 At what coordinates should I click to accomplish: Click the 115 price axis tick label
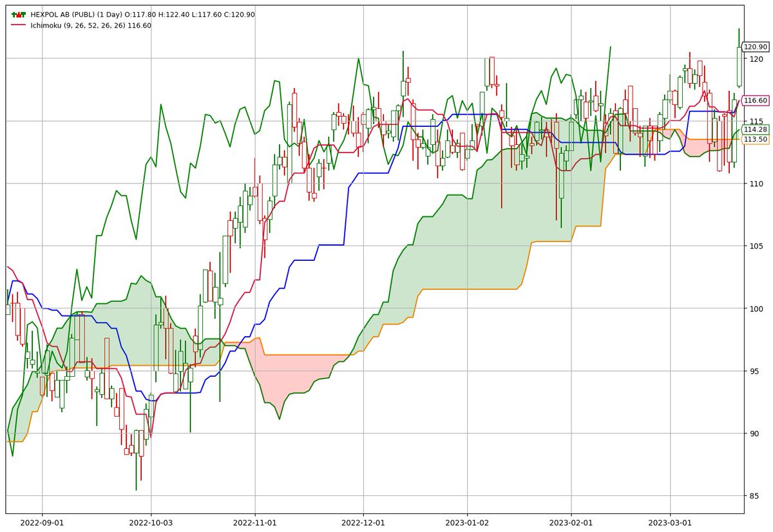coord(756,122)
